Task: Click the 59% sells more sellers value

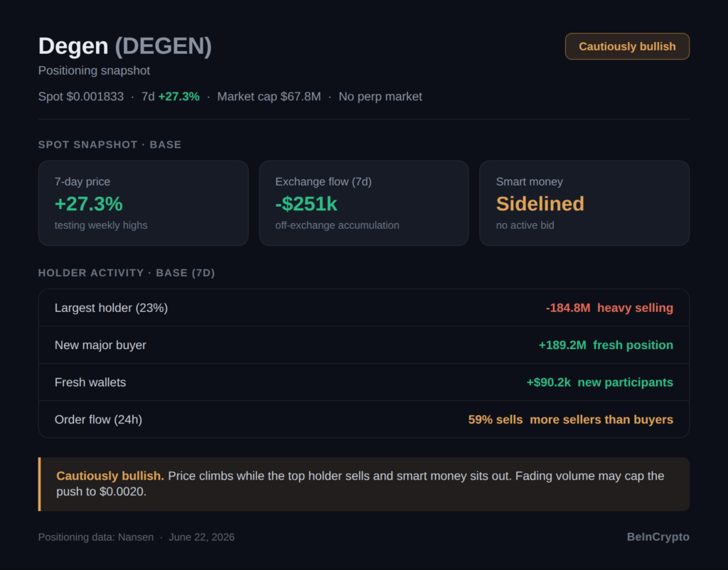Action: tap(571, 419)
